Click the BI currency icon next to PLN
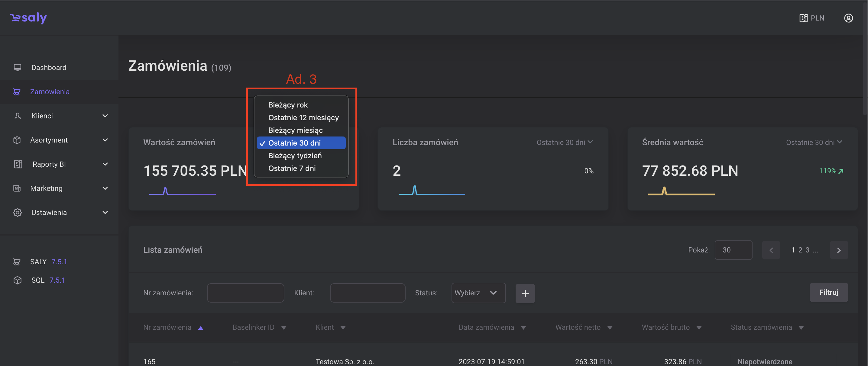 (803, 18)
